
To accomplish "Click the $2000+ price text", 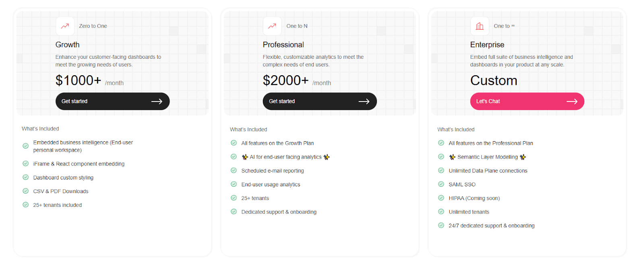I will (x=285, y=80).
